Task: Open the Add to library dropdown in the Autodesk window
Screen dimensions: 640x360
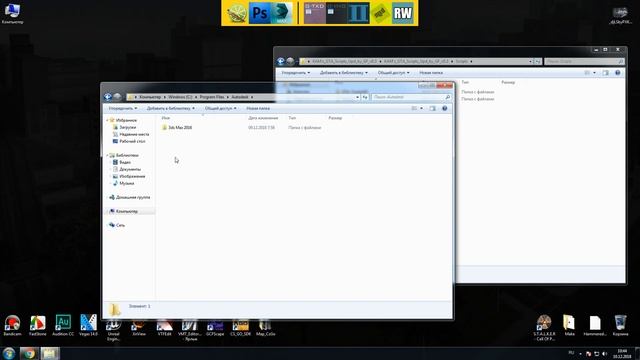Action: coord(171,108)
